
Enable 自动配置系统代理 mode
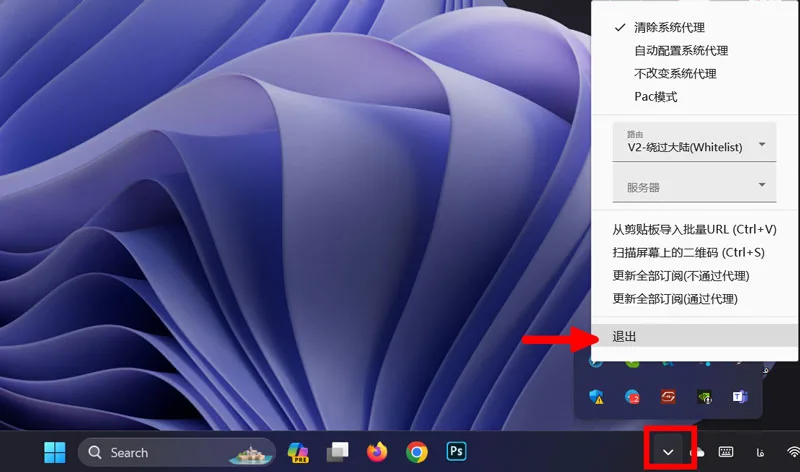click(x=680, y=50)
